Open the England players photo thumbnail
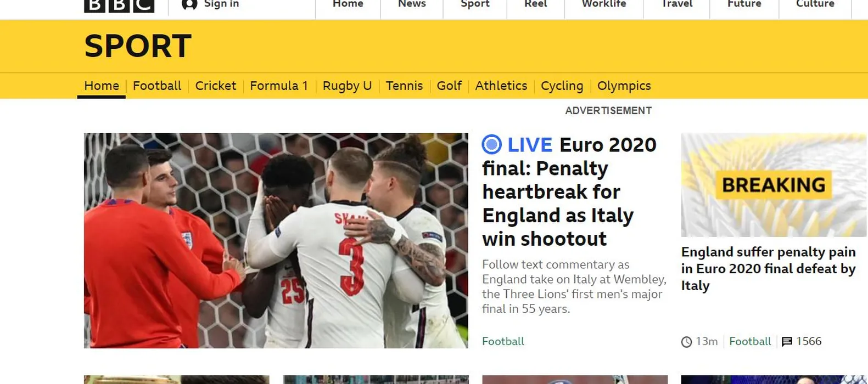868x384 pixels. tap(276, 240)
